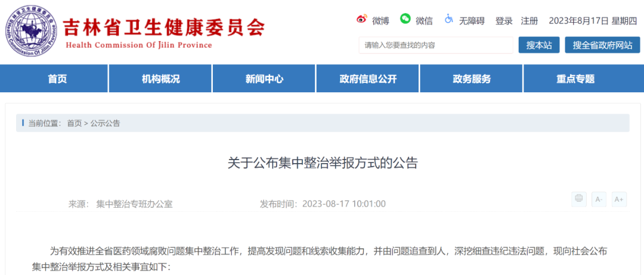Click the publish time 2023-08-17 10:01:00
This screenshot has height=275, width=644.
click(344, 204)
